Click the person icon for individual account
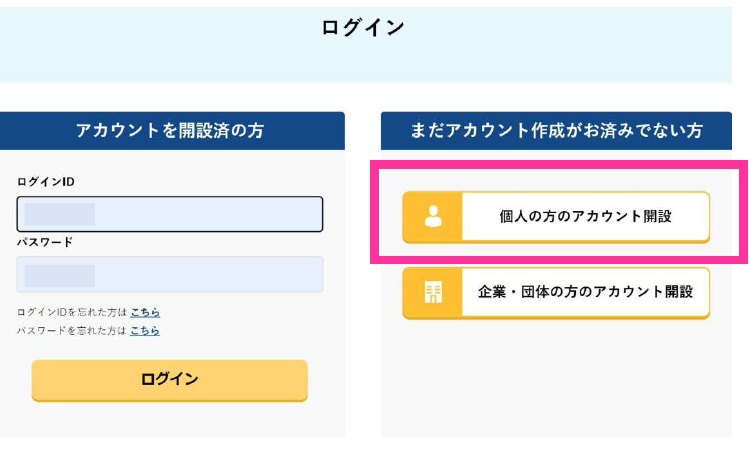Image resolution: width=756 pixels, height=473 pixels. tap(433, 216)
